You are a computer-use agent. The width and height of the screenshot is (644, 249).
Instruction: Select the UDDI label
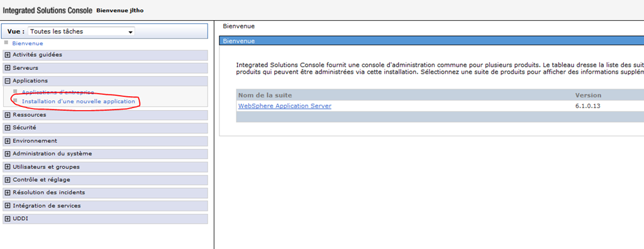[x=21, y=219]
